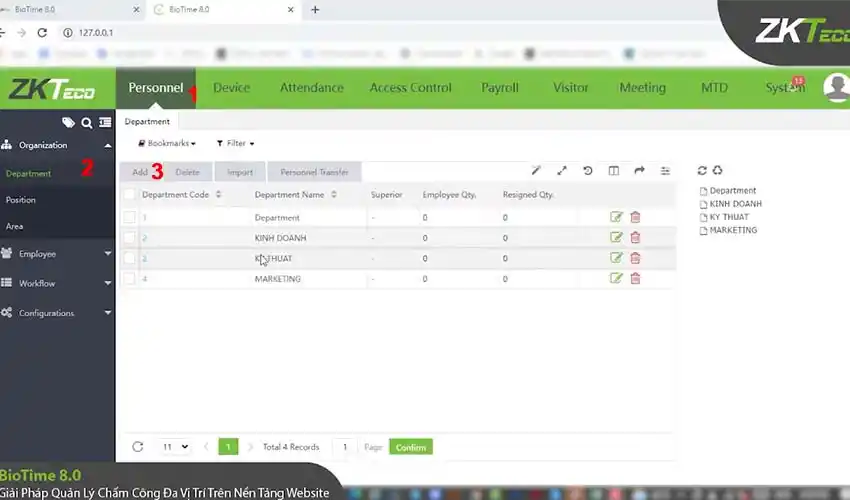Check the box for KY THUAT row
The image size is (850, 500).
[x=129, y=258]
